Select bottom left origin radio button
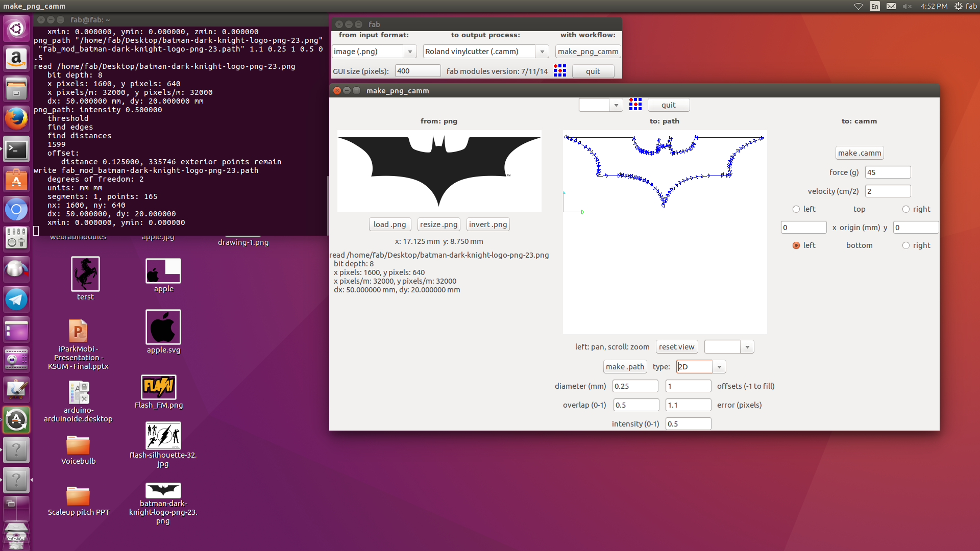The width and height of the screenshot is (980, 551). (x=796, y=245)
